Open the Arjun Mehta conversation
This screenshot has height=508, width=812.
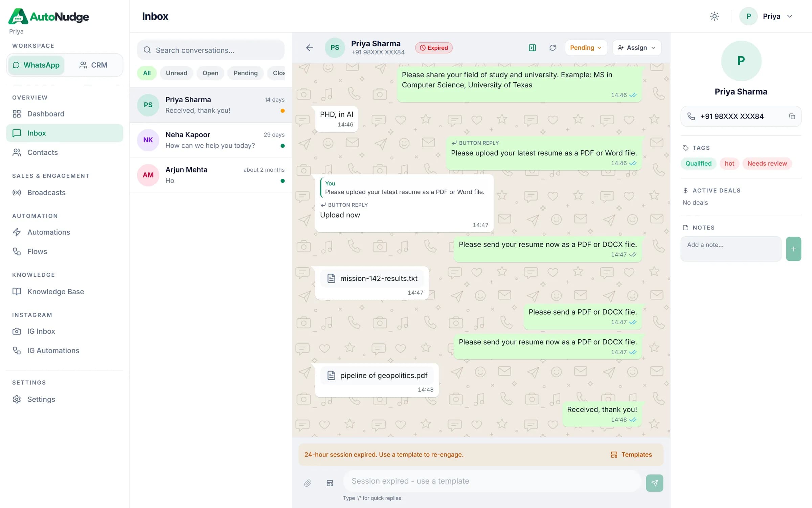211,175
